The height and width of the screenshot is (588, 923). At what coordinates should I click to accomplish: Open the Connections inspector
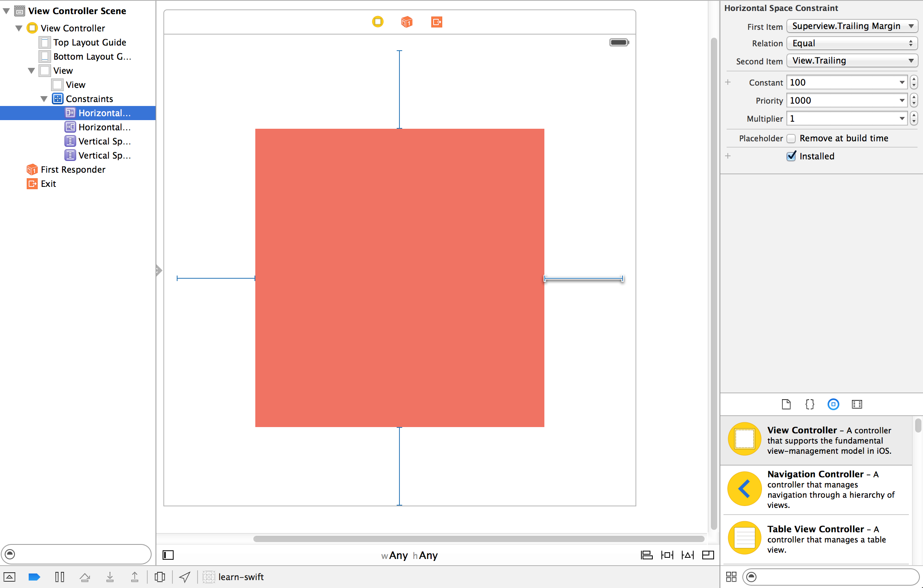pos(857,404)
